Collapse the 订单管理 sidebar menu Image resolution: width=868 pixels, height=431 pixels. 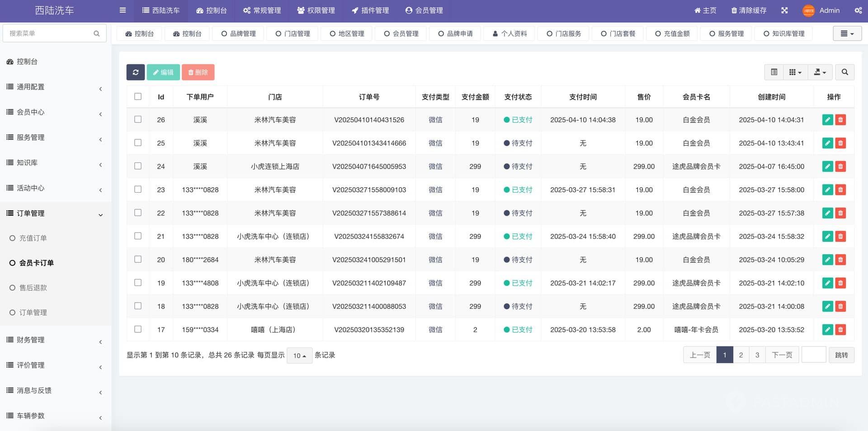56,213
